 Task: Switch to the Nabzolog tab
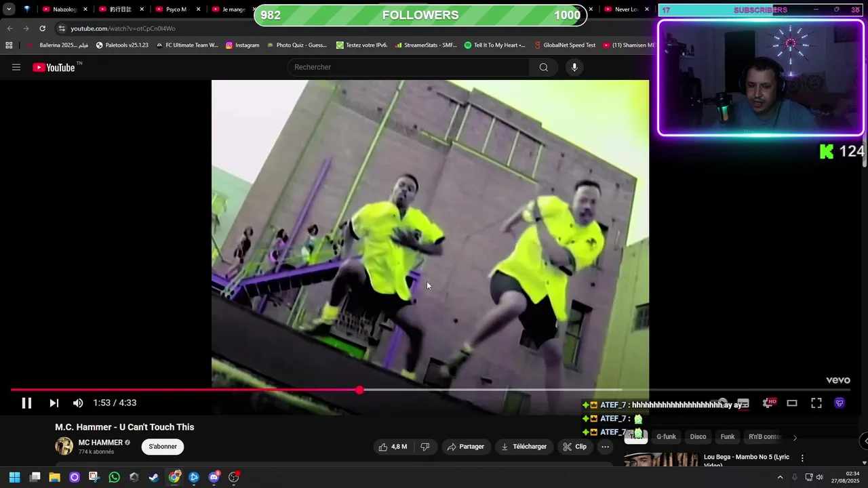[x=65, y=9]
